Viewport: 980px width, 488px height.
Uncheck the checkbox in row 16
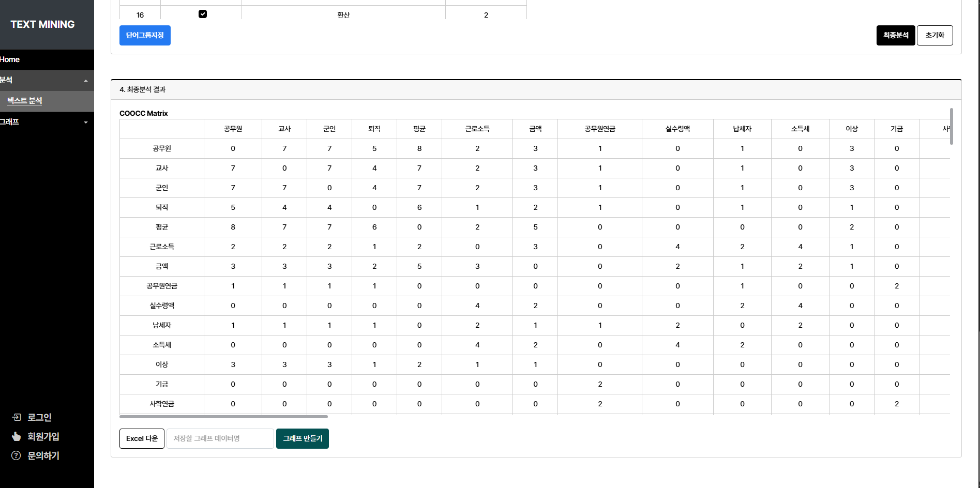[x=203, y=14]
